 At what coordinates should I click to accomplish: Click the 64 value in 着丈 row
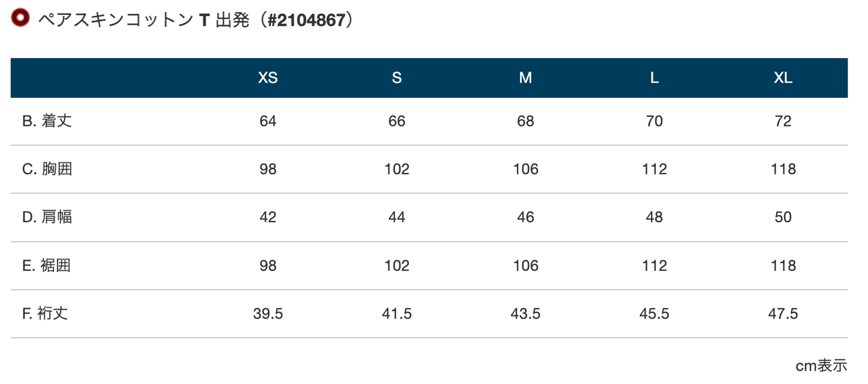pos(268,121)
